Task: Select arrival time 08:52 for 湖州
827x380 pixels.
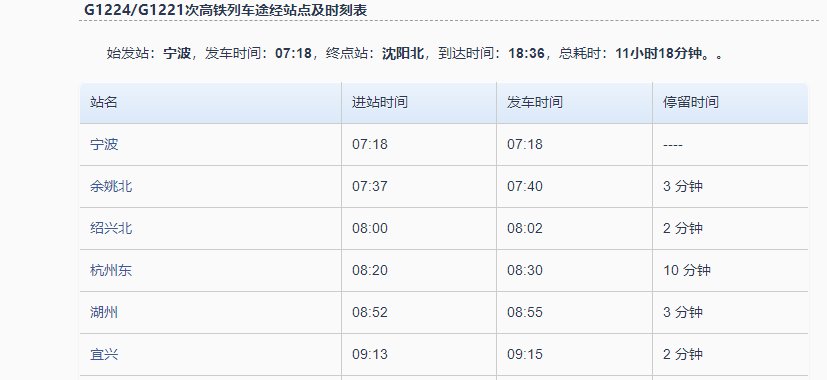Action: click(370, 312)
